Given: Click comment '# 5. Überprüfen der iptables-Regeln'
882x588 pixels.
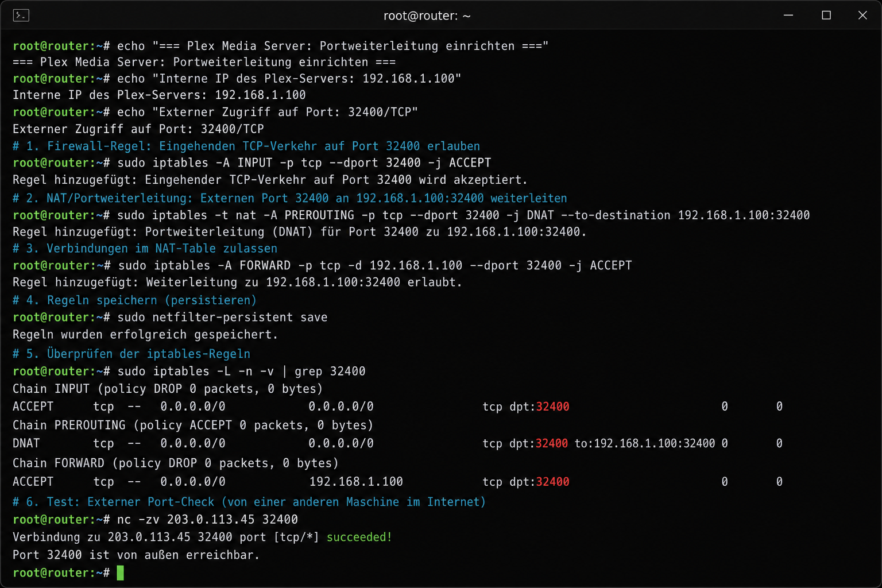Looking at the screenshot, I should click(131, 354).
